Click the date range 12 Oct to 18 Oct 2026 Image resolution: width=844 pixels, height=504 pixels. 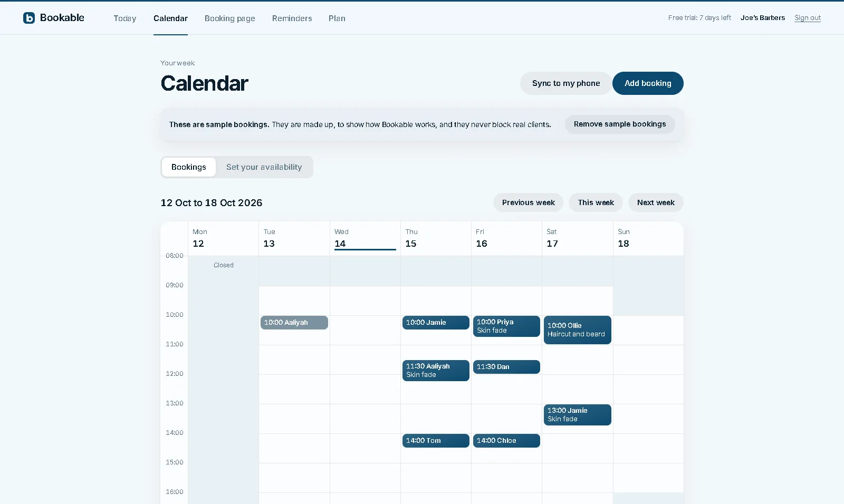coord(212,203)
